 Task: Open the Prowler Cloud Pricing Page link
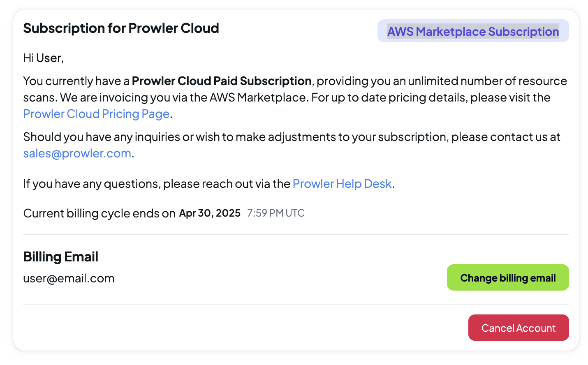click(x=96, y=114)
